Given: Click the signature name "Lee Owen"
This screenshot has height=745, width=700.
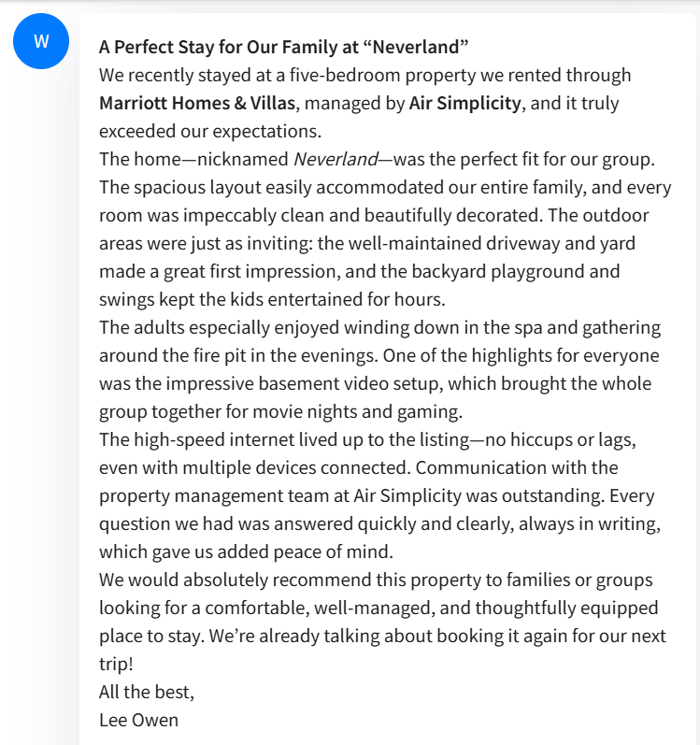Looking at the screenshot, I should click(137, 720).
